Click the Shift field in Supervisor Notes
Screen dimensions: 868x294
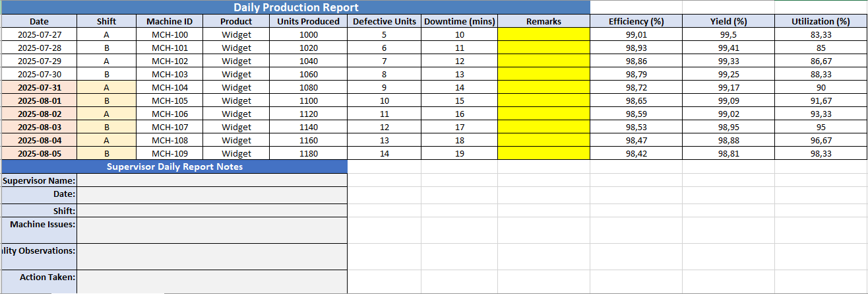(212, 211)
